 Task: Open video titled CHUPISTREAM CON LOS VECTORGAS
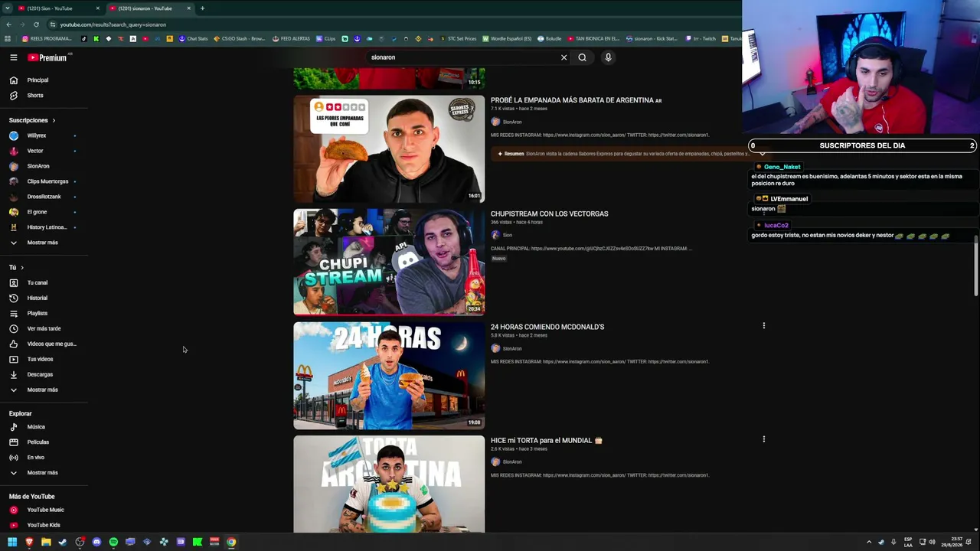549,214
